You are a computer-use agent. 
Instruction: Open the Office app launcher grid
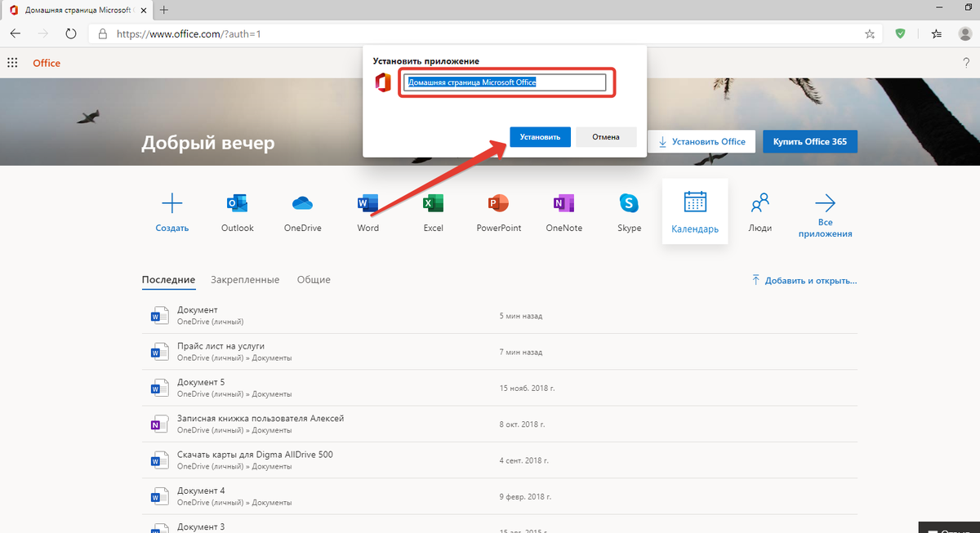12,63
